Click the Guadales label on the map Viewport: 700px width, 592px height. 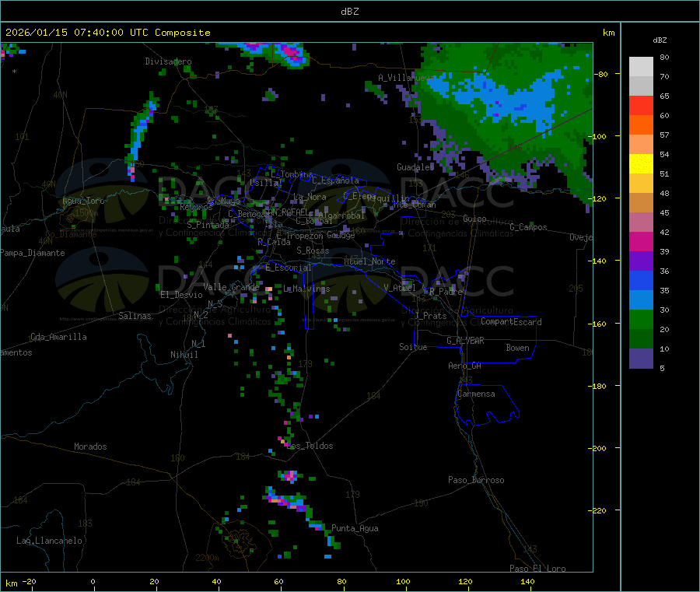point(415,167)
